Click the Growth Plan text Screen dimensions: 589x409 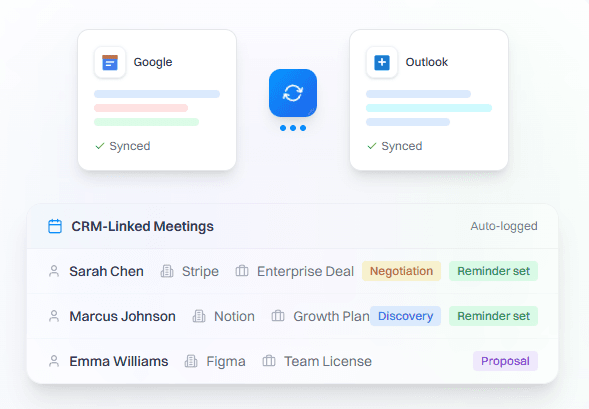click(x=331, y=316)
